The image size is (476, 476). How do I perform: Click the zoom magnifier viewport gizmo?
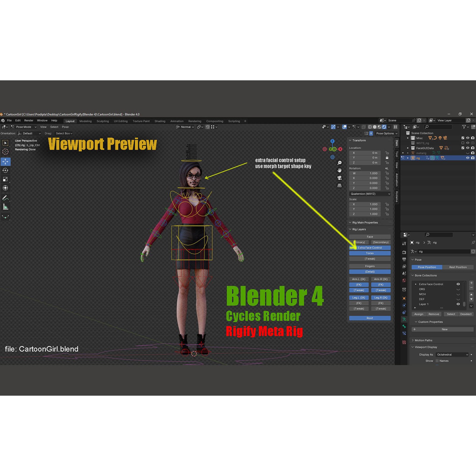tap(339, 163)
